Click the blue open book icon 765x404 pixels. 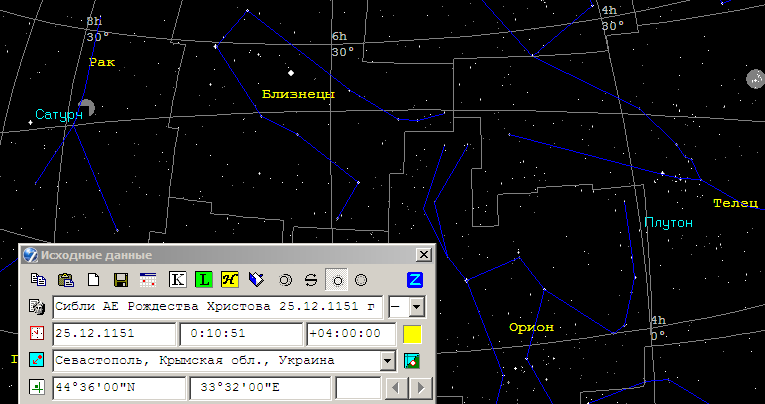point(256,280)
